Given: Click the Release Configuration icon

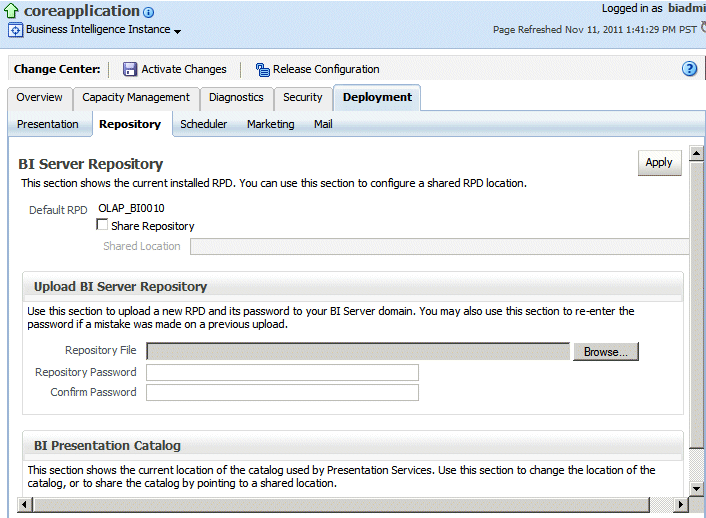Looking at the screenshot, I should pyautogui.click(x=262, y=70).
